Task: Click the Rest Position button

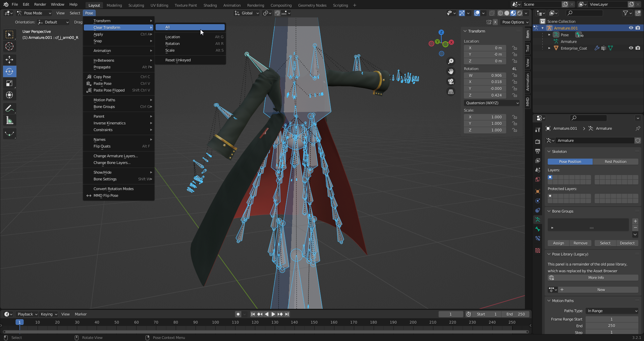Action: 615,162
